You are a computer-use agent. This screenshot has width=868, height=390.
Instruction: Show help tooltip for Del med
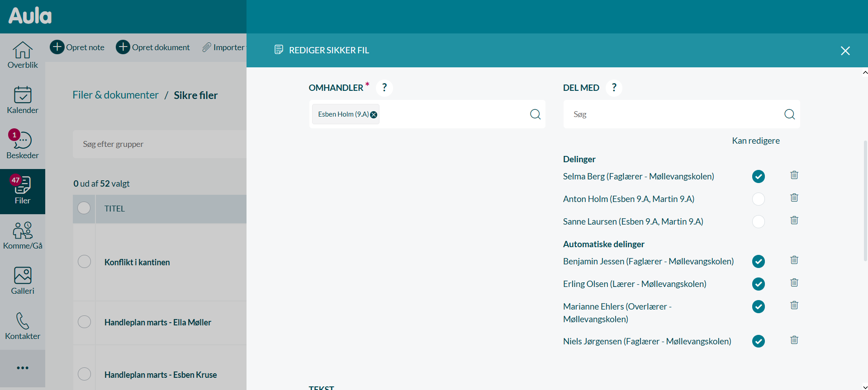click(614, 88)
